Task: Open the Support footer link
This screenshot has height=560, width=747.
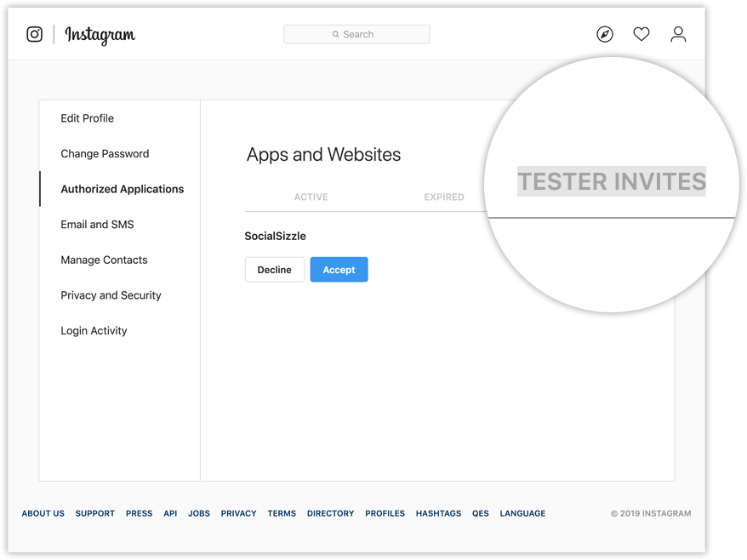Action: [94, 513]
